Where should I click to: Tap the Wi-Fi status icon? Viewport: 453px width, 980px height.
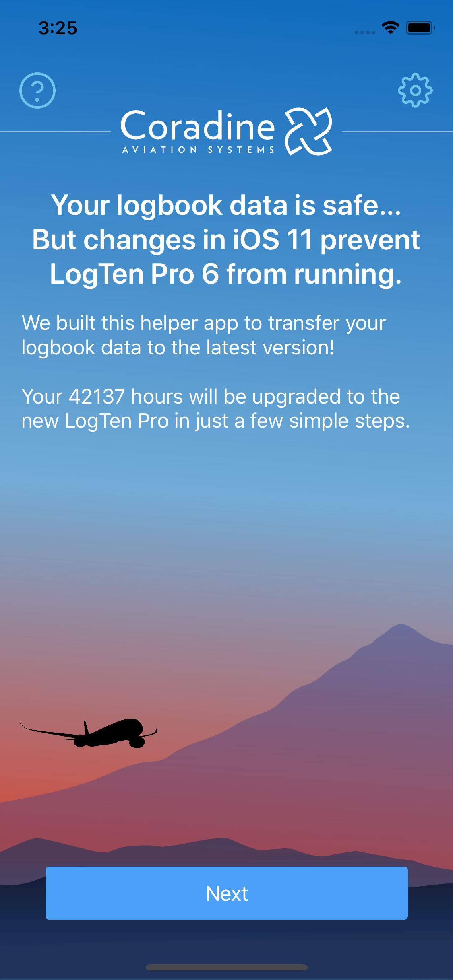[390, 28]
